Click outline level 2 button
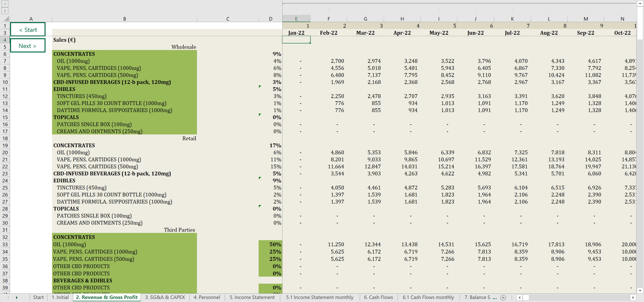Image resolution: width=644 pixels, height=302 pixels. coord(5,11)
